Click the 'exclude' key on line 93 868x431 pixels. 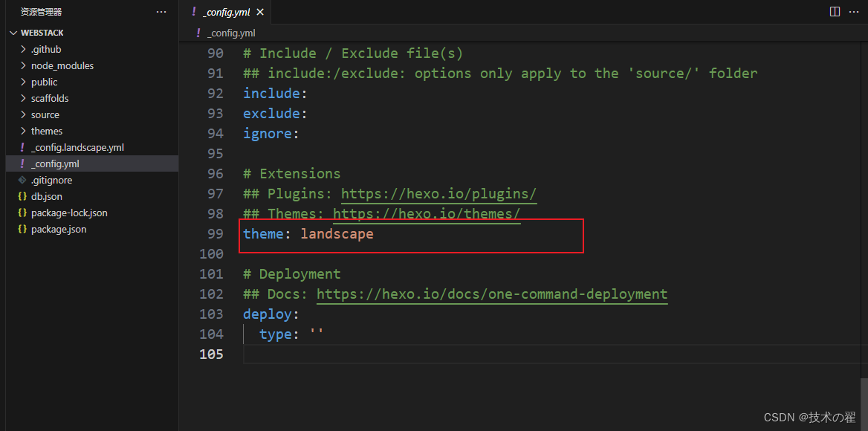271,114
